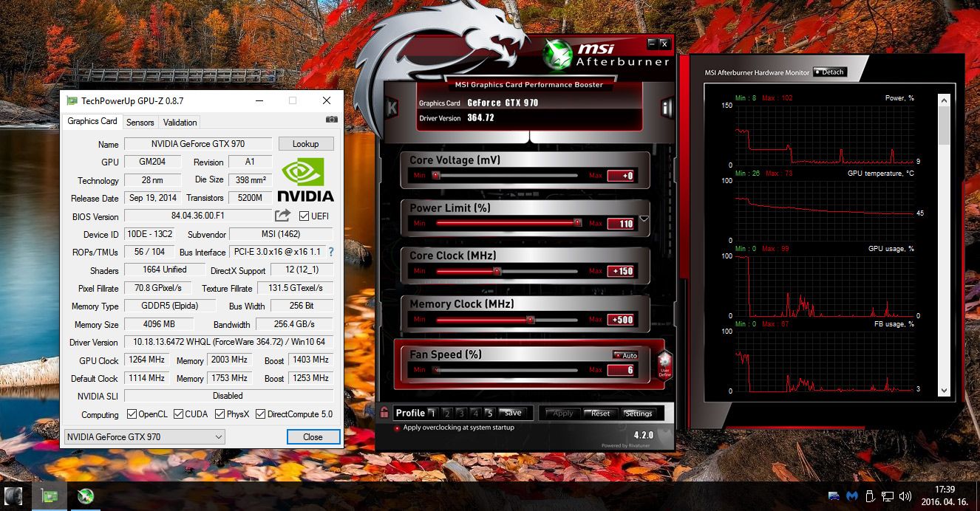Click the MSI Afterburner taskbar icon
Image resolution: width=980 pixels, height=511 pixels.
tap(86, 495)
